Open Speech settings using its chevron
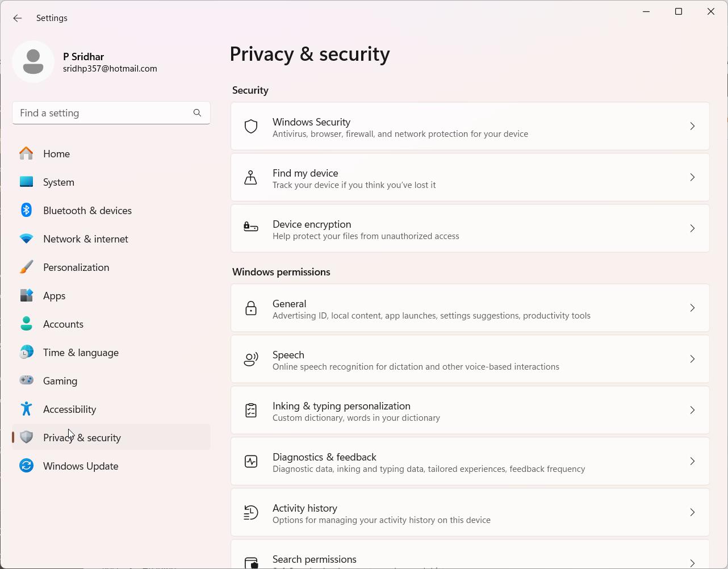 (692, 359)
